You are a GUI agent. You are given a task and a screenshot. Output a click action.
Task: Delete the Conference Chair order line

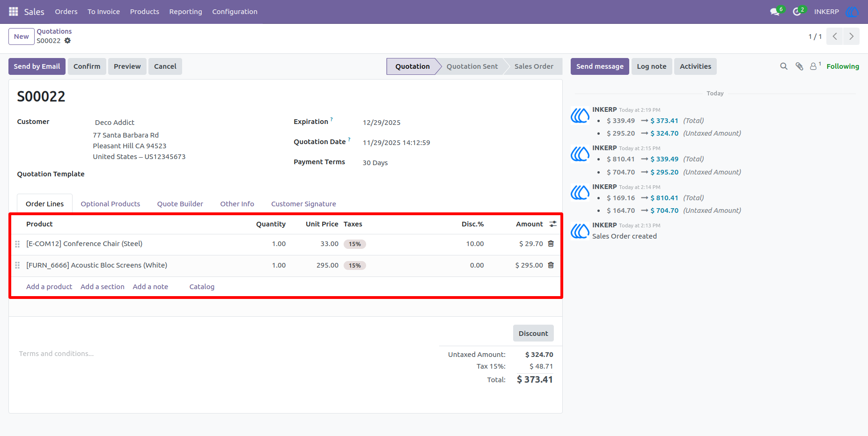coord(551,244)
